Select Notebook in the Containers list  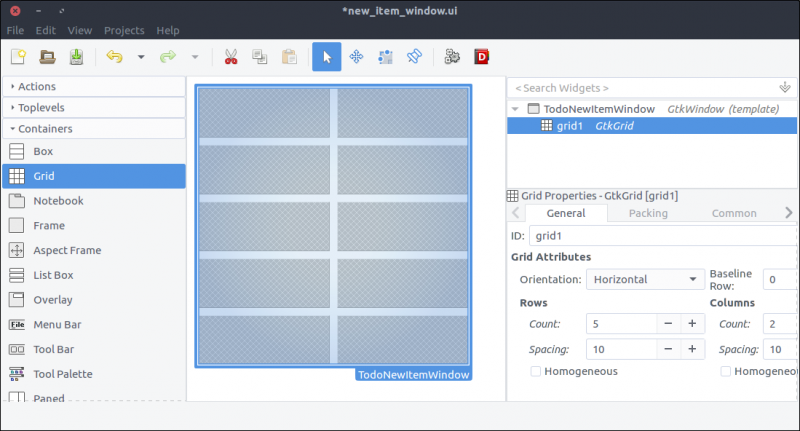58,200
